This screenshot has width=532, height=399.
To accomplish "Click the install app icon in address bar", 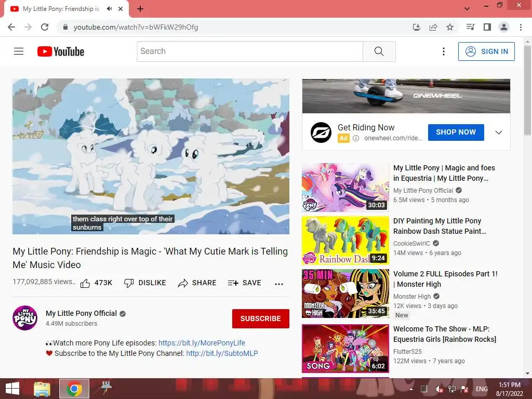I will [x=417, y=27].
